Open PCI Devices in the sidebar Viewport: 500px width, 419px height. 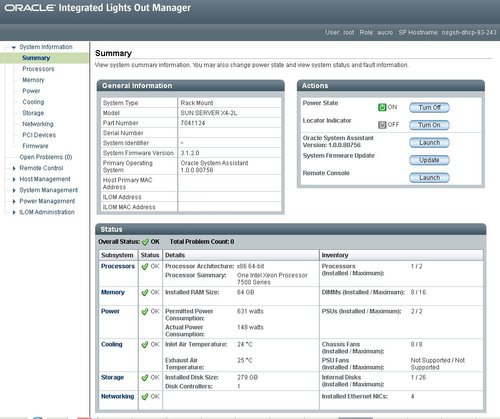click(x=39, y=135)
